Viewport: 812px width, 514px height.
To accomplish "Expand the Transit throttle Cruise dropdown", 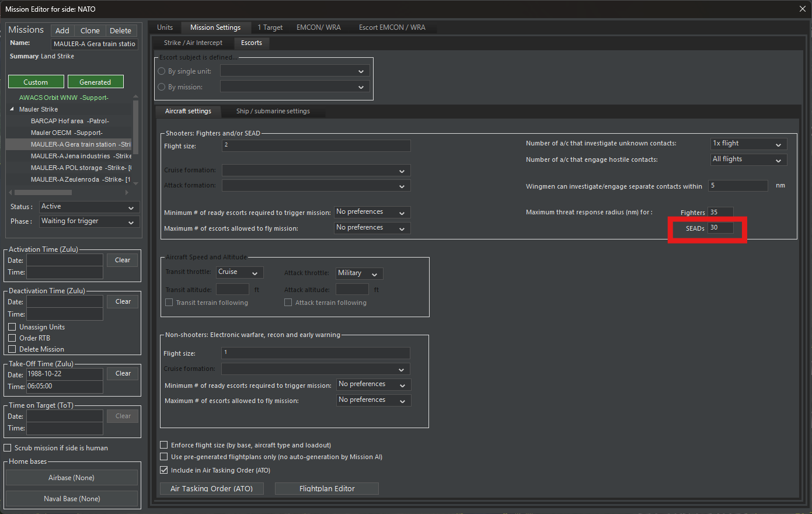I will 239,273.
